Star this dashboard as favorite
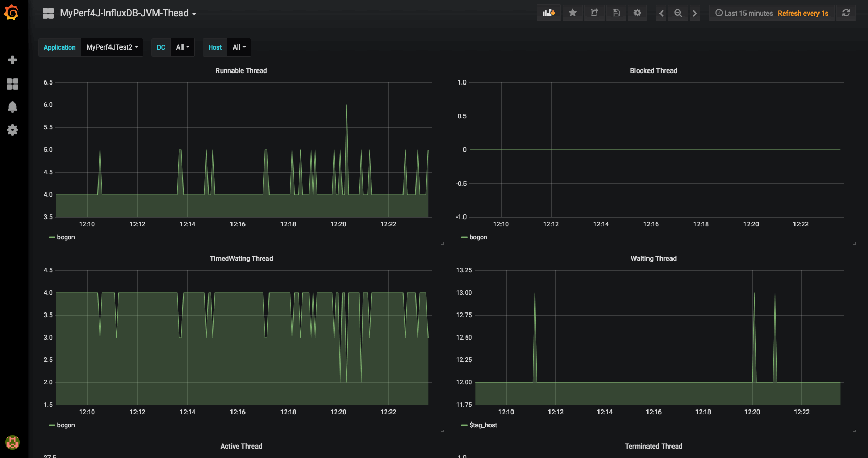This screenshot has height=458, width=868. point(572,13)
